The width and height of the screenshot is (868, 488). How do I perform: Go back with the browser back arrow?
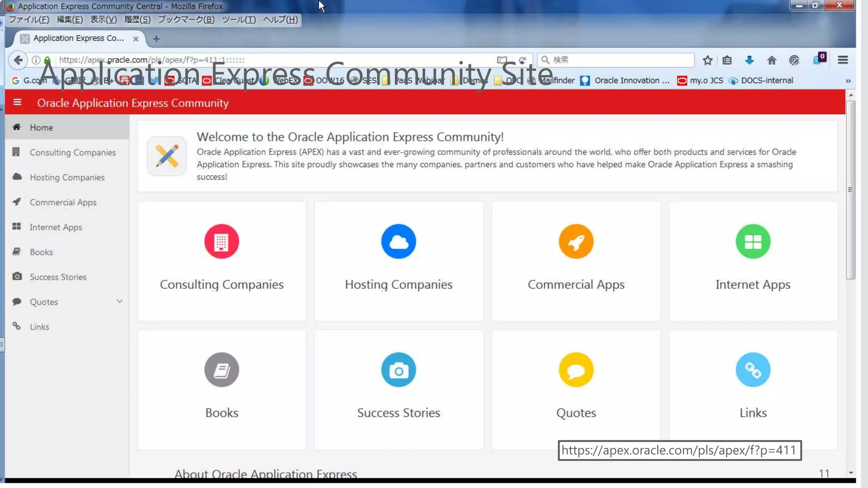[18, 60]
